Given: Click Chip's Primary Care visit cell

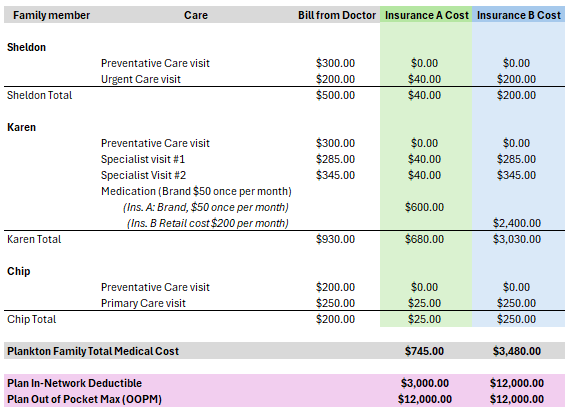Looking at the screenshot, I should (x=143, y=303).
